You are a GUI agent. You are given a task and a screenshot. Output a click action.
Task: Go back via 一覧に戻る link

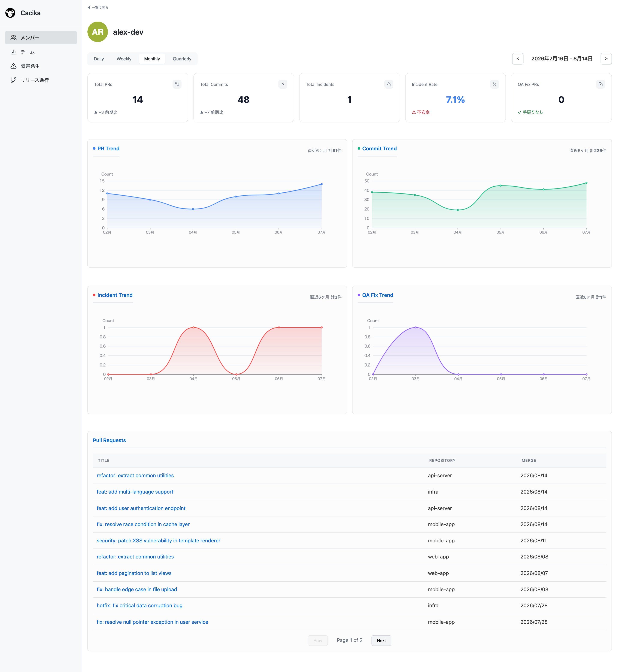pos(98,7)
